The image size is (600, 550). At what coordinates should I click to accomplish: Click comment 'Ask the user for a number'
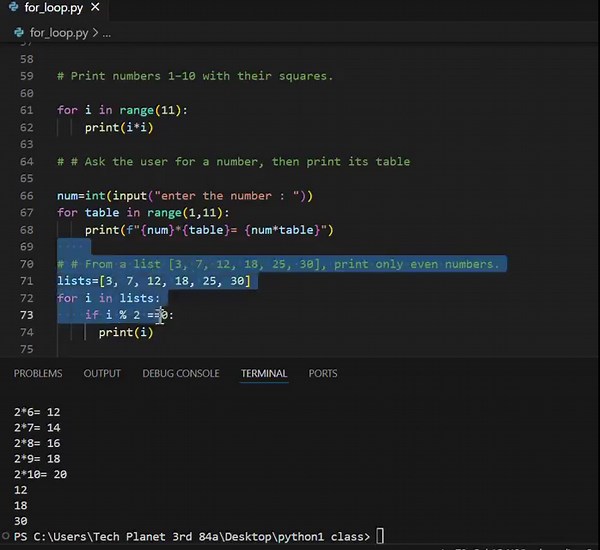pyautogui.click(x=233, y=162)
